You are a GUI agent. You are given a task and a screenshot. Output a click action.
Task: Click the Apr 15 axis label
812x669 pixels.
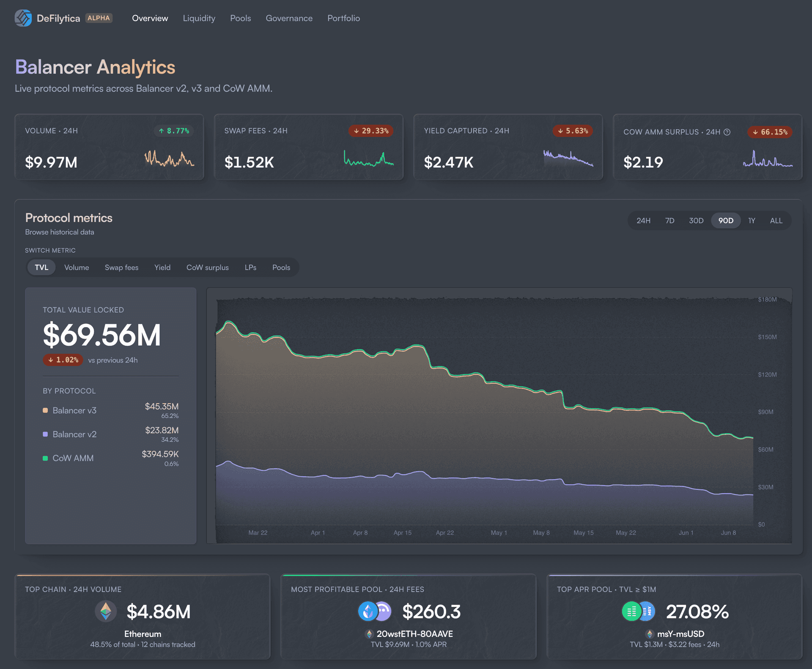[403, 533]
